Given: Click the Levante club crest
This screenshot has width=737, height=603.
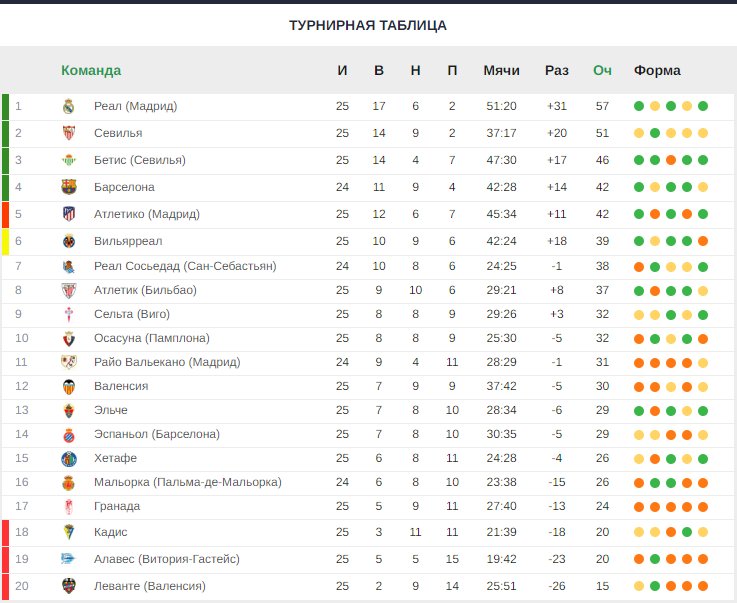Looking at the screenshot, I should point(69,586).
